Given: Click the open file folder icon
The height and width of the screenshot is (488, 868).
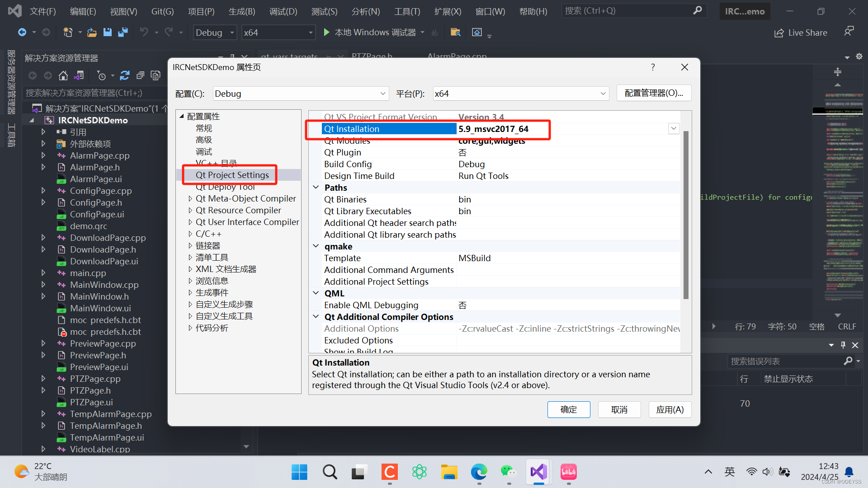Looking at the screenshot, I should [92, 32].
